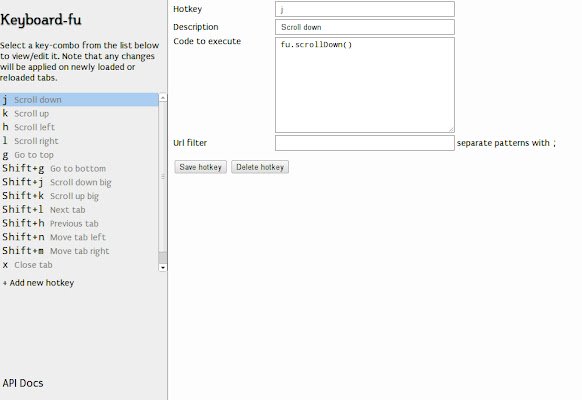Select the 'g Go to top' hotkey

coord(79,155)
